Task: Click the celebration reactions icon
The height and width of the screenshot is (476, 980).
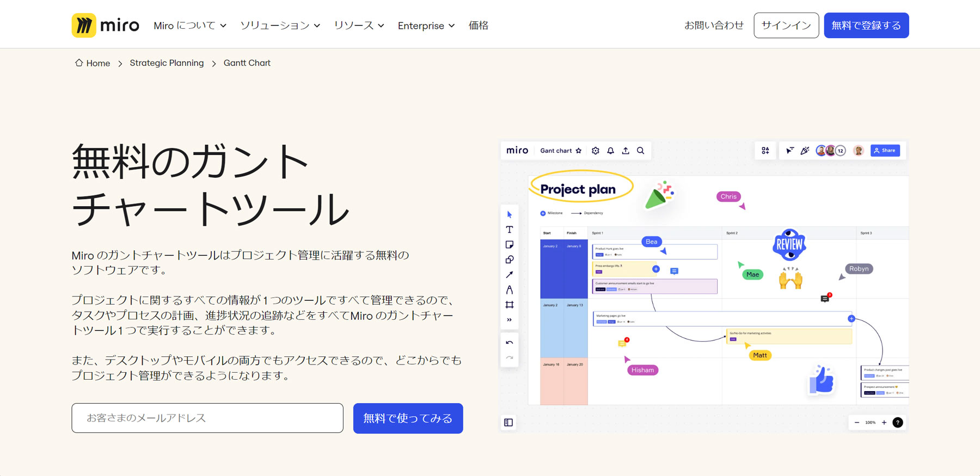Action: click(x=805, y=151)
